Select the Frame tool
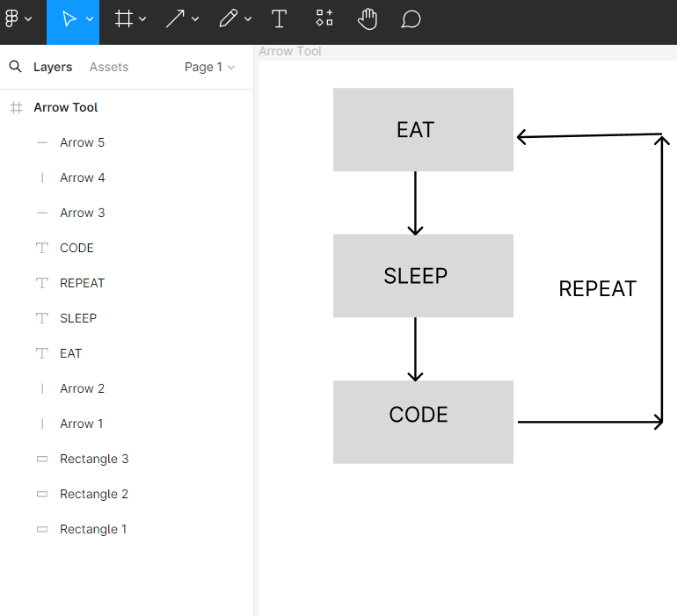Viewport: 677px width, 616px height. tap(123, 19)
